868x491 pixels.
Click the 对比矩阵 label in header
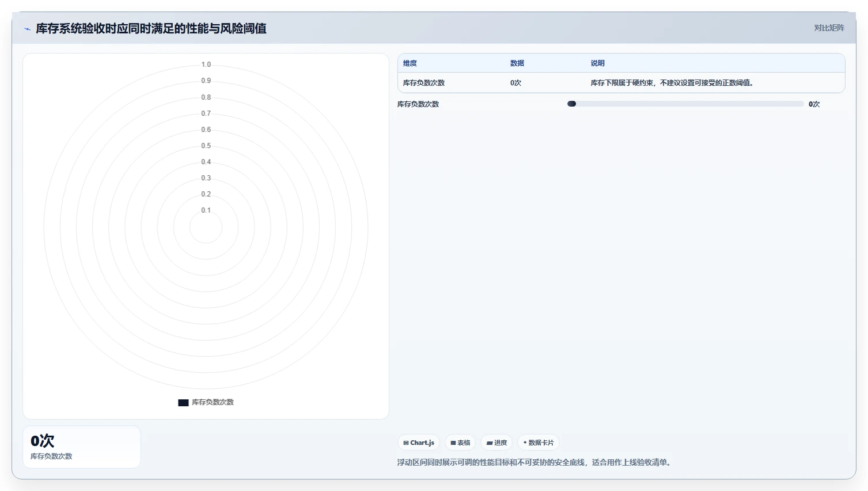pyautogui.click(x=829, y=28)
